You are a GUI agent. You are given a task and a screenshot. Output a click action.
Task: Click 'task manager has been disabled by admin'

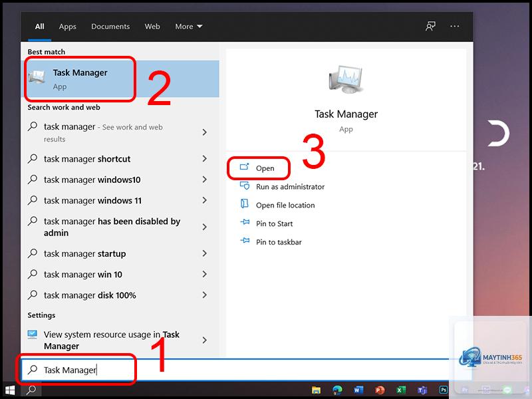(x=112, y=227)
